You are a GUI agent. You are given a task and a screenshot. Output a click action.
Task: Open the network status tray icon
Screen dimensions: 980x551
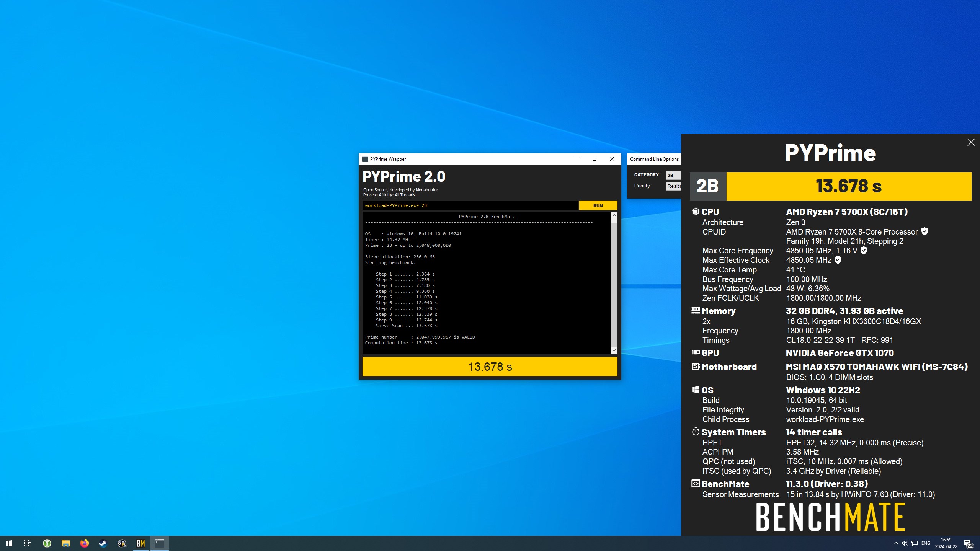pyautogui.click(x=915, y=543)
